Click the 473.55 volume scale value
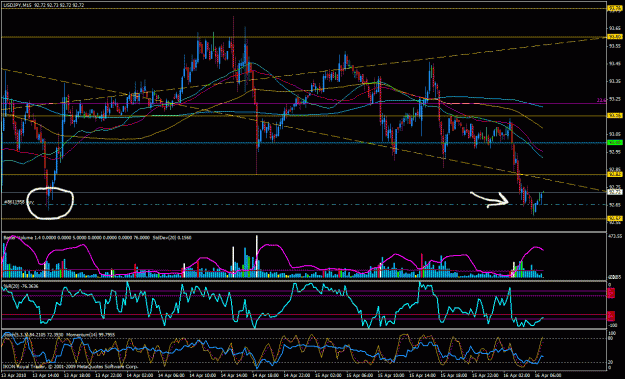 (614, 236)
